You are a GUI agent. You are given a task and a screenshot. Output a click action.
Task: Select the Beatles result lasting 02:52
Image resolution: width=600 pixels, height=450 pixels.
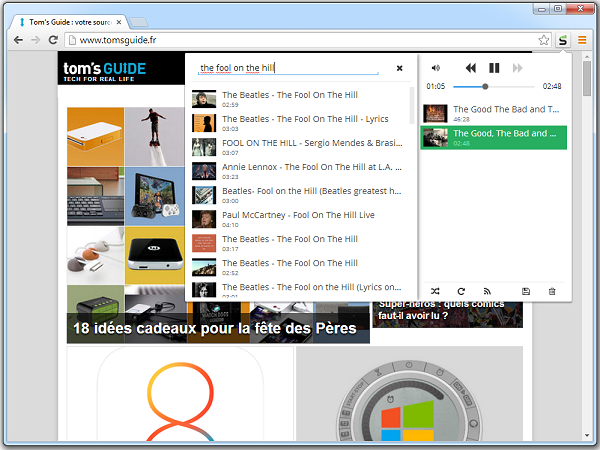click(300, 267)
